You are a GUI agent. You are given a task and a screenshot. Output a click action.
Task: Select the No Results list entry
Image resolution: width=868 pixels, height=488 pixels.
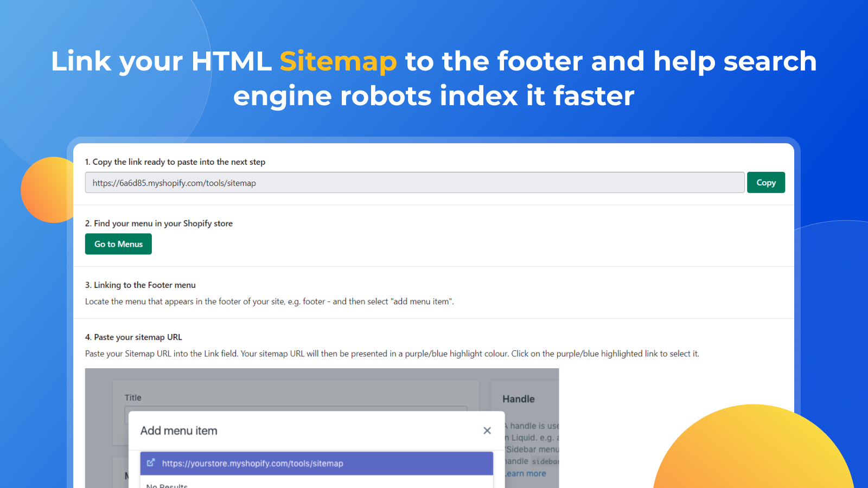(x=167, y=485)
